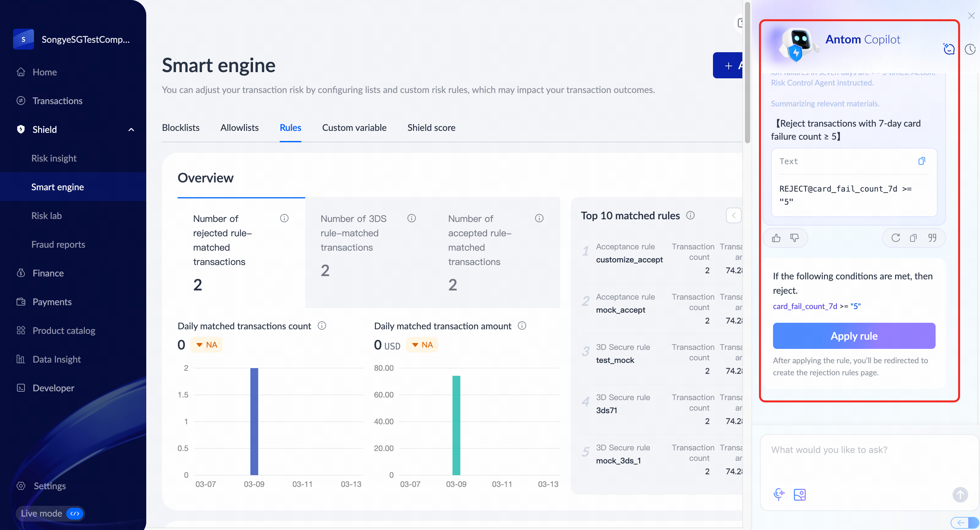This screenshot has height=530, width=980.
Task: Open the Copilot chat history clock icon
Action: 970,49
